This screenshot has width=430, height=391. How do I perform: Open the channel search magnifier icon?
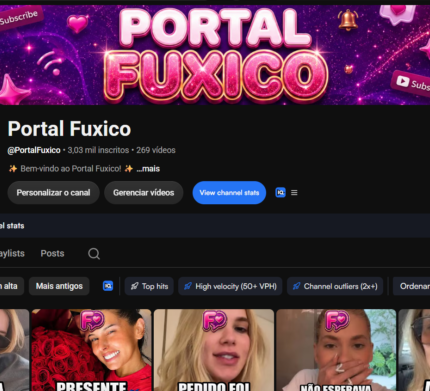(94, 254)
